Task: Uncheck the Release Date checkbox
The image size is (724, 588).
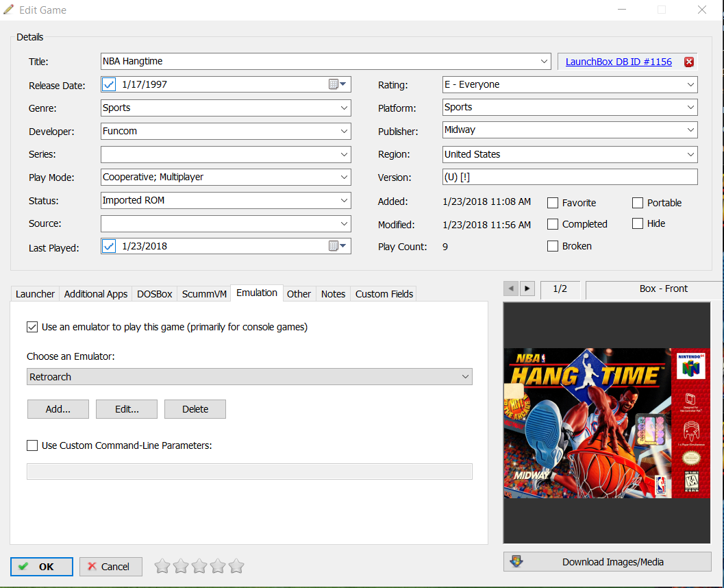Action: (109, 84)
